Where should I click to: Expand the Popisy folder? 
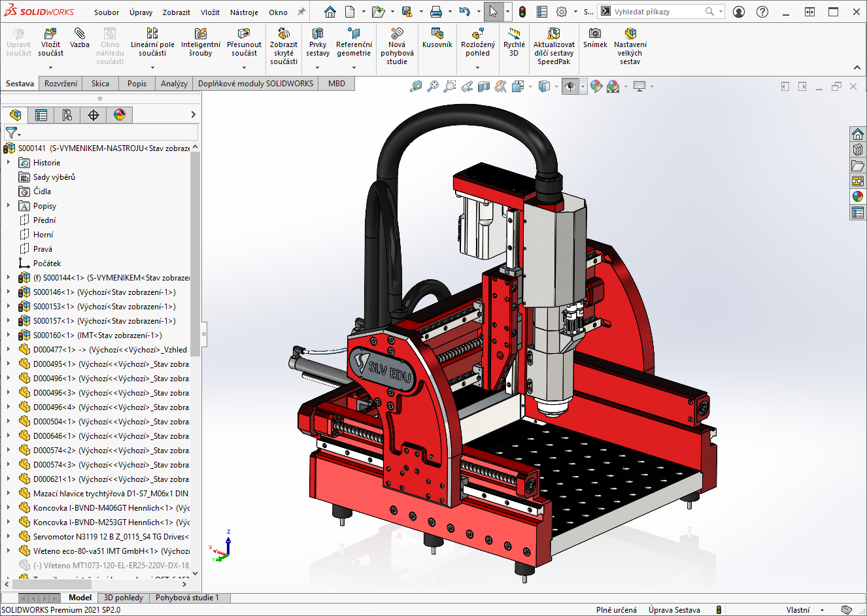click(x=8, y=206)
